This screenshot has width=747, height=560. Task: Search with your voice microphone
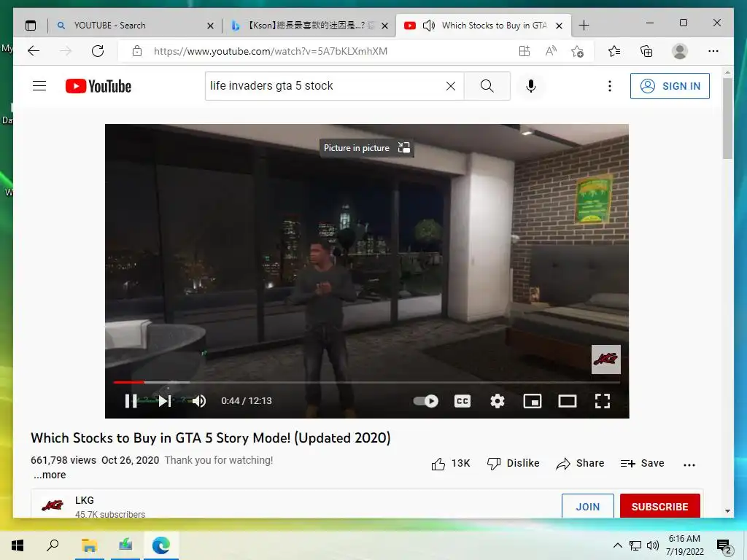[531, 86]
